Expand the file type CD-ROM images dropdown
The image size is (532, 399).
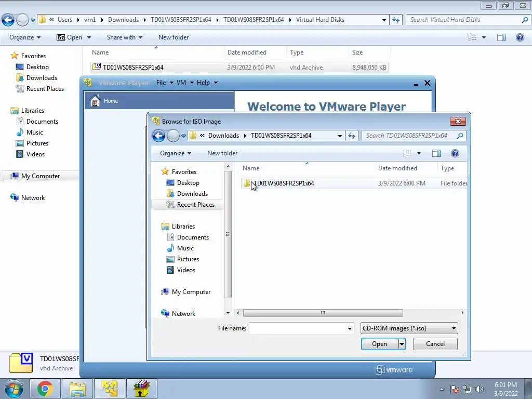(454, 328)
